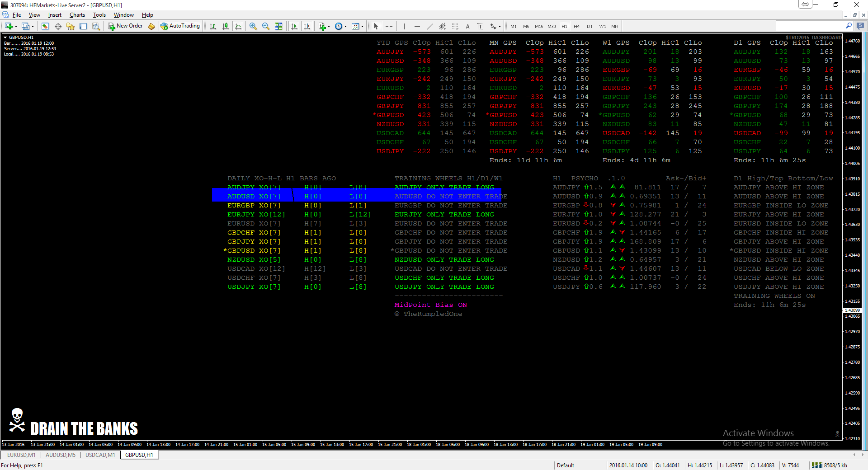Draw Fibonacci retracement tool
Image resolution: width=868 pixels, height=470 pixels.
click(x=455, y=26)
